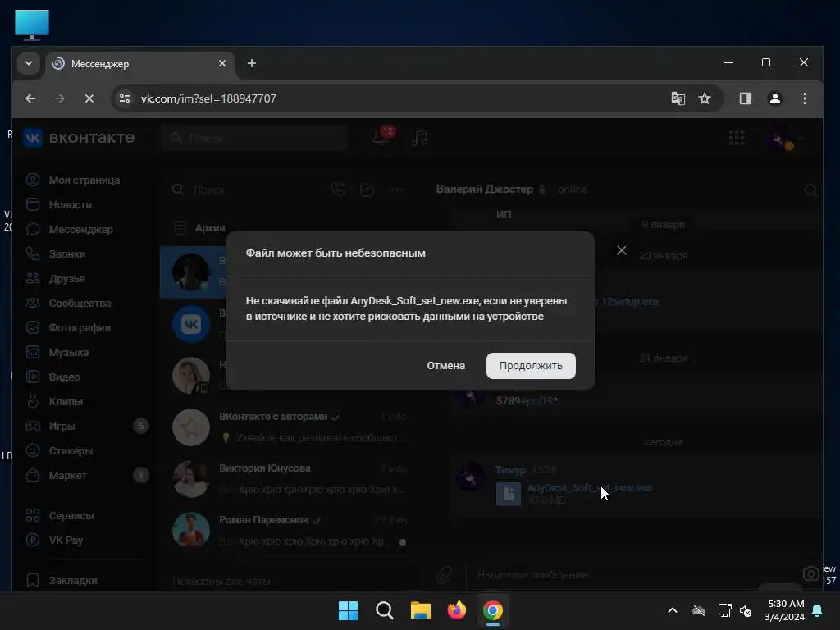
Task: Open the chat list three-dots menu
Action: point(397,189)
